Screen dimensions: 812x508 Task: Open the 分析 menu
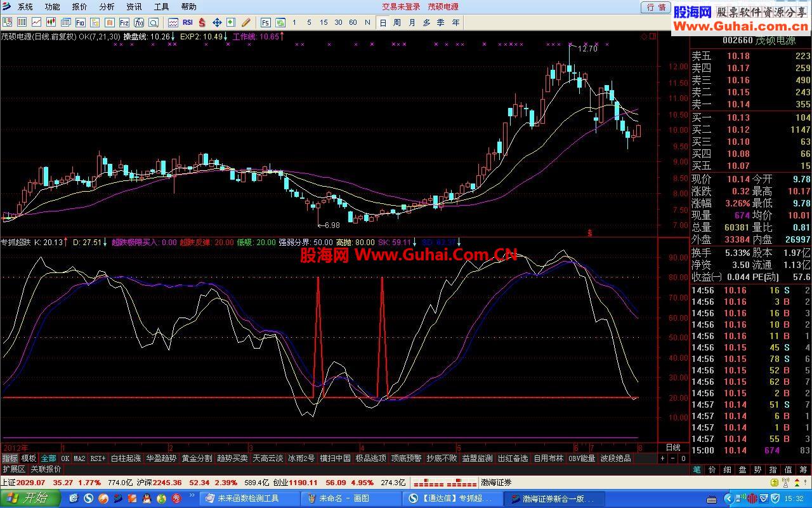pos(107,7)
